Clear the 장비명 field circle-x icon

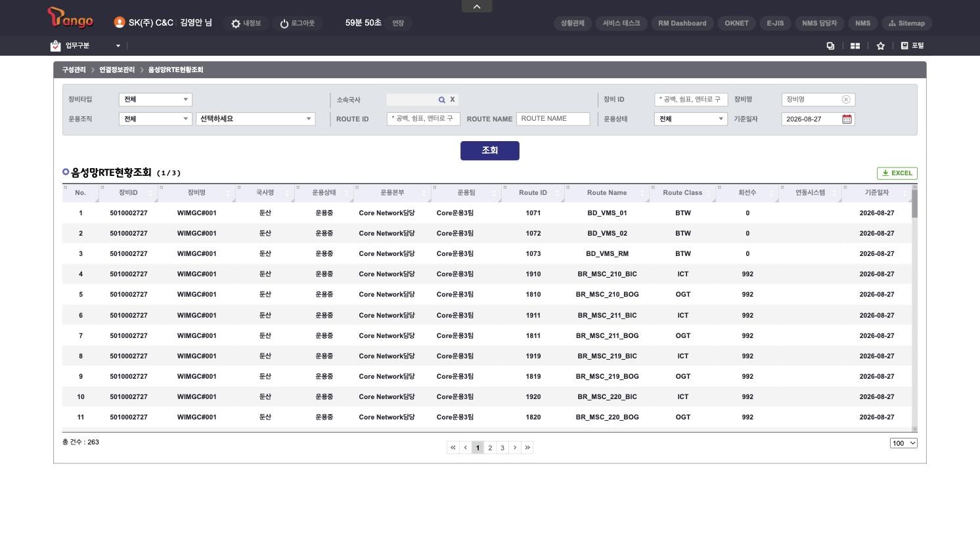pyautogui.click(x=846, y=100)
